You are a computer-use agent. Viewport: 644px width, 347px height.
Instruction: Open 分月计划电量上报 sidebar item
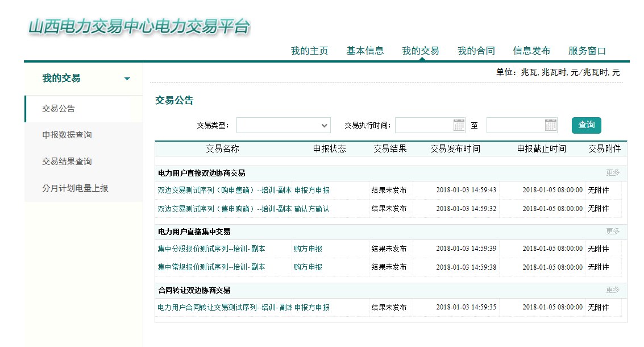pos(75,188)
